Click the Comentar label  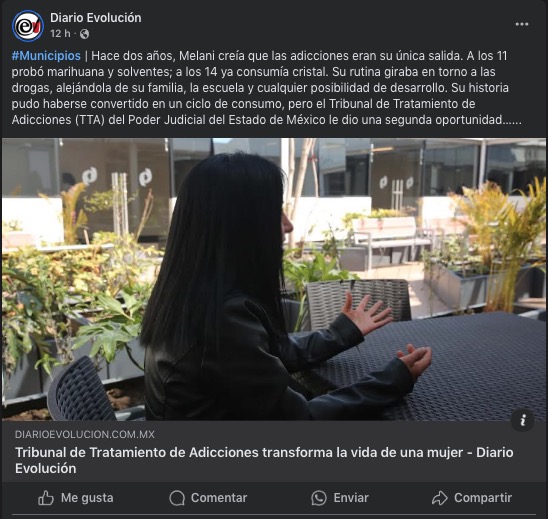coord(219,498)
